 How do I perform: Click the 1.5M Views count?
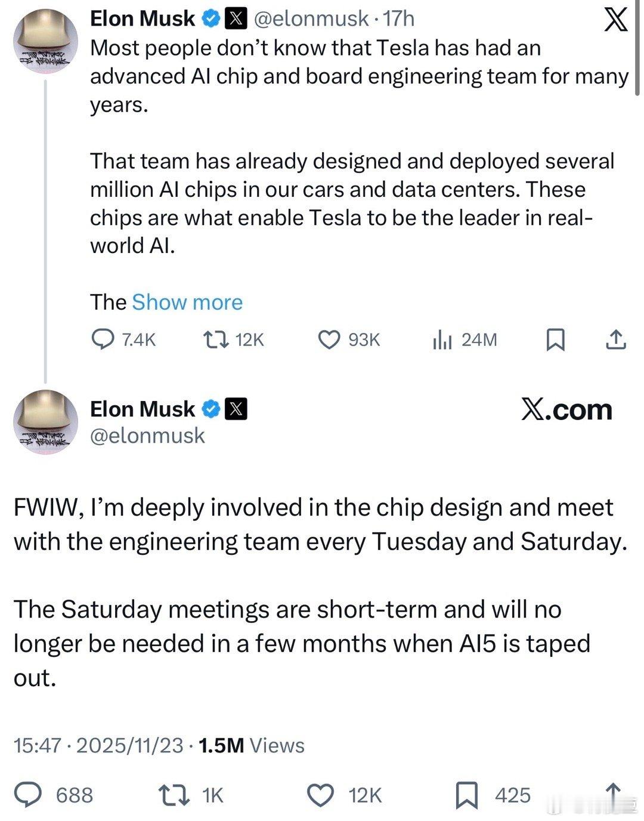click(x=251, y=745)
